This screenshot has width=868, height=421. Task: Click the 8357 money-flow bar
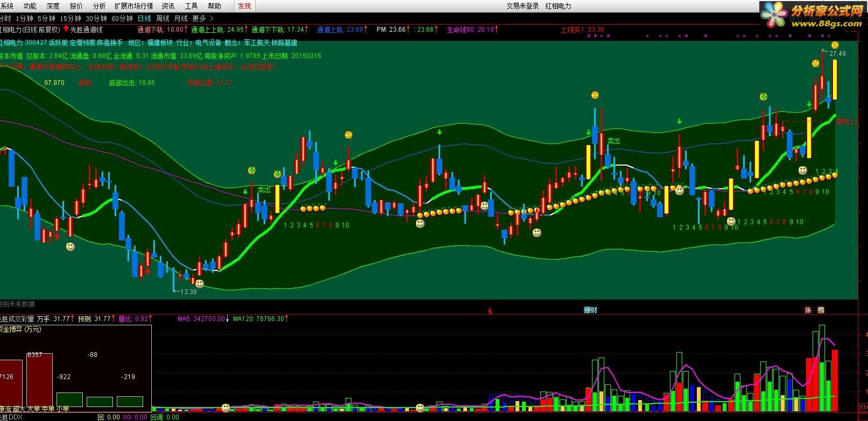pyautogui.click(x=39, y=380)
